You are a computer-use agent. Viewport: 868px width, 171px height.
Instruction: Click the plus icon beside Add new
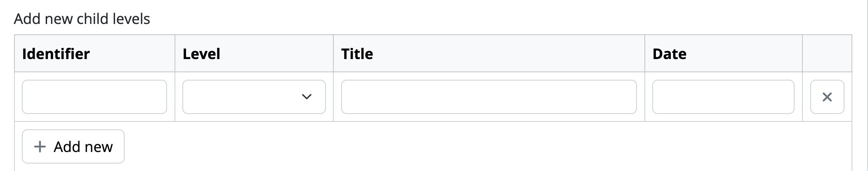click(x=40, y=147)
